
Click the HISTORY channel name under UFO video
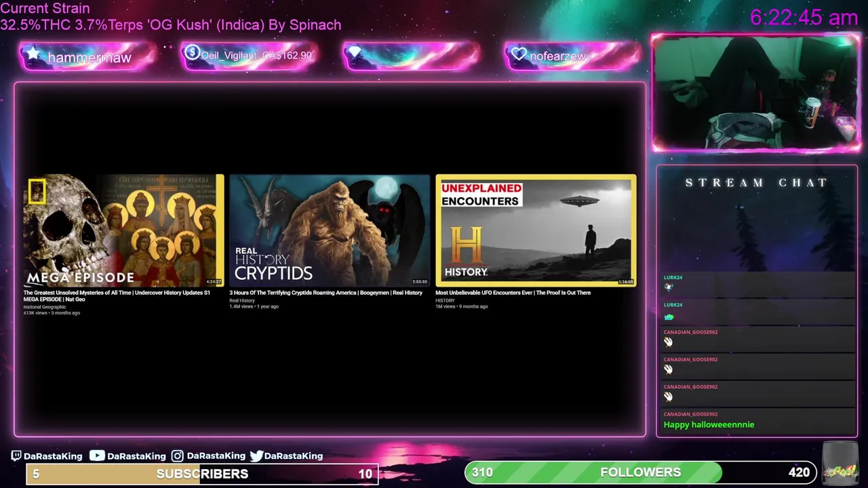(x=445, y=300)
